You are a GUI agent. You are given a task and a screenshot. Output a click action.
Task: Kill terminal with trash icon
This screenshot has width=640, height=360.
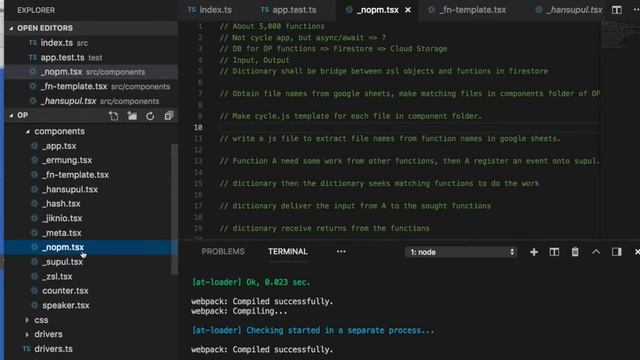575,252
